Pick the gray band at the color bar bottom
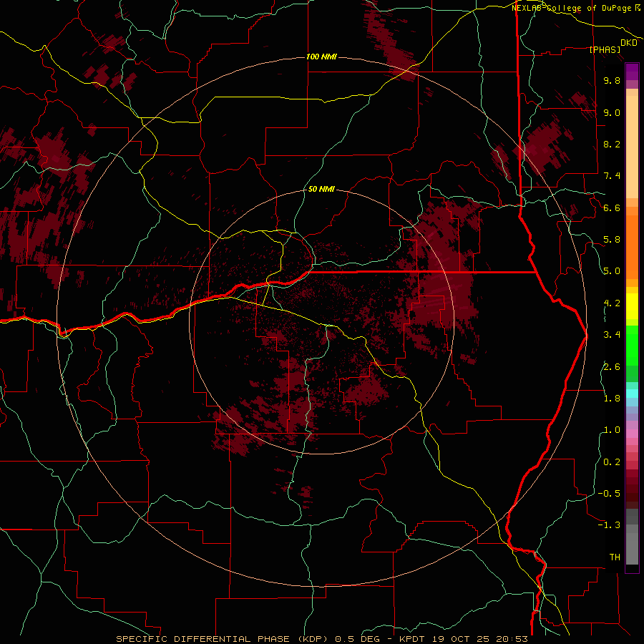Image resolution: width=644 pixels, height=644 pixels. tap(632, 545)
